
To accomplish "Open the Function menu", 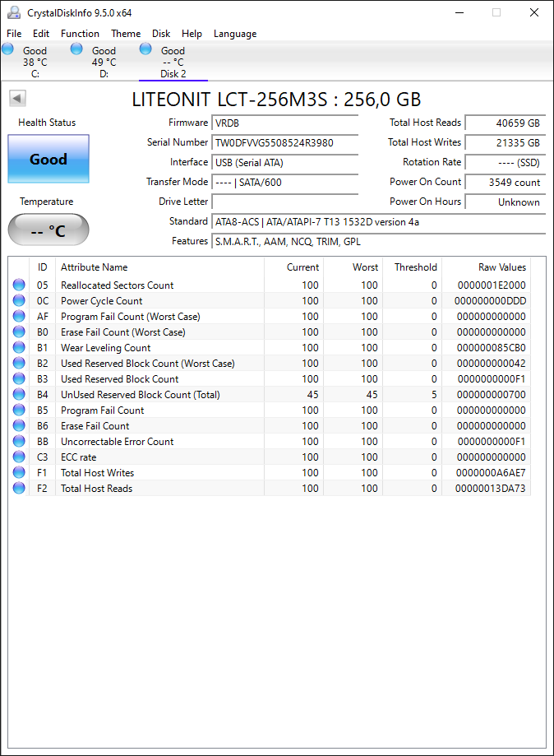I will pos(80,33).
